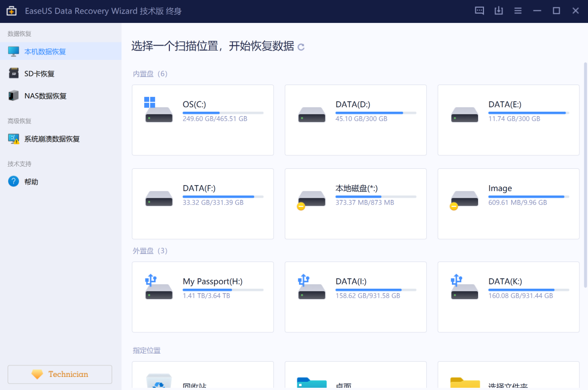
Task: Click the 指定位置 section label
Action: (146, 350)
